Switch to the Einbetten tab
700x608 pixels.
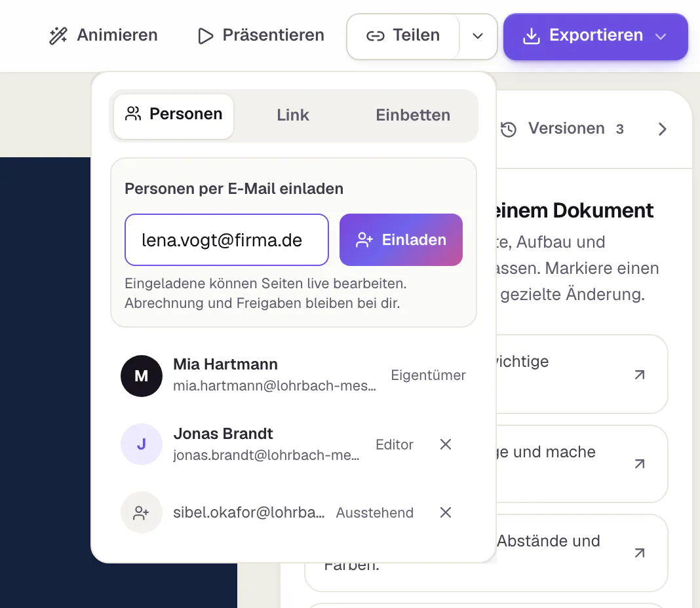pyautogui.click(x=413, y=115)
